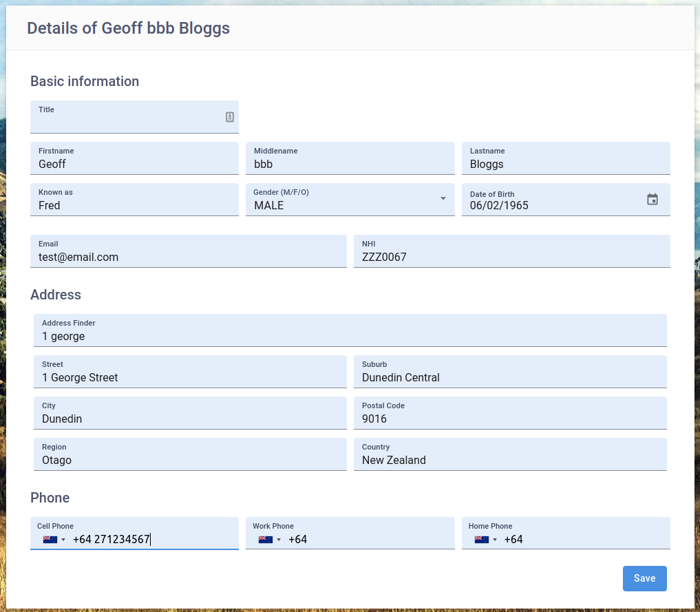Click the Known as field
Viewport: 700px width, 612px height.
134,206
